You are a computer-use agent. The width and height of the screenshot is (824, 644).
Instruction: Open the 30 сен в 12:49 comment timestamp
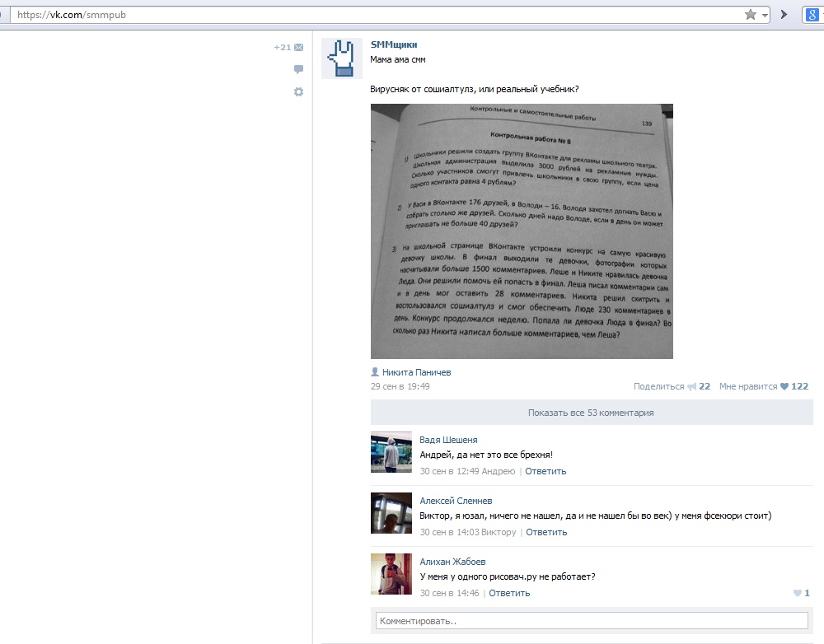pyautogui.click(x=449, y=471)
